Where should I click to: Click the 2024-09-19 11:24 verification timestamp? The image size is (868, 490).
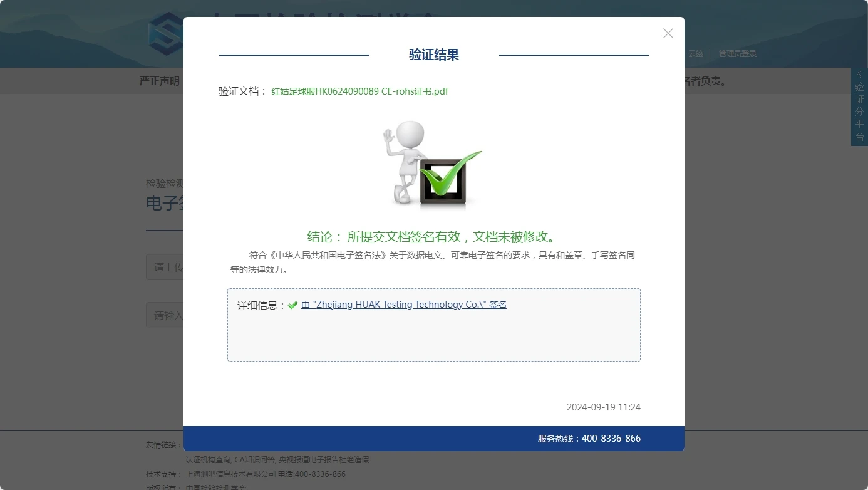[x=603, y=407]
